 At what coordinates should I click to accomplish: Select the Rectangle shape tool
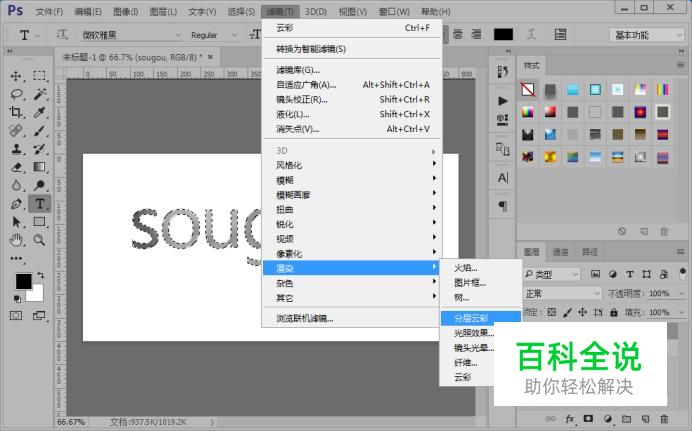pyautogui.click(x=40, y=222)
